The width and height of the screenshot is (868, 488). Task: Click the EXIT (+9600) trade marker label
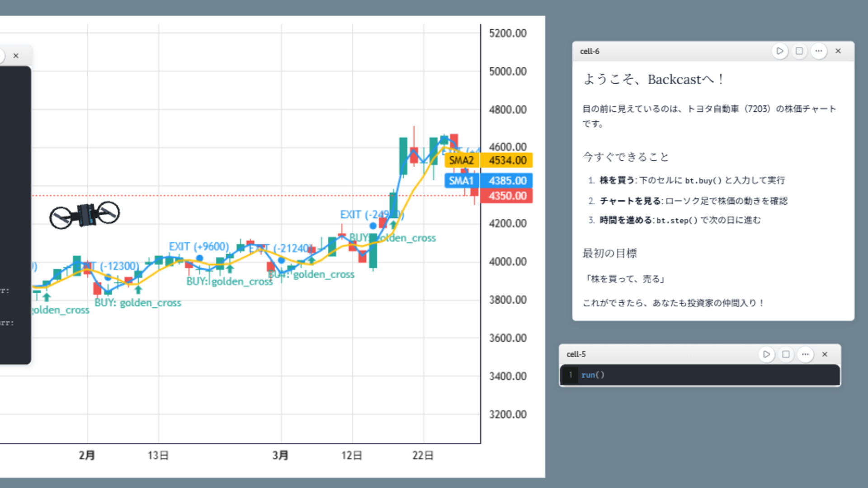[199, 247]
